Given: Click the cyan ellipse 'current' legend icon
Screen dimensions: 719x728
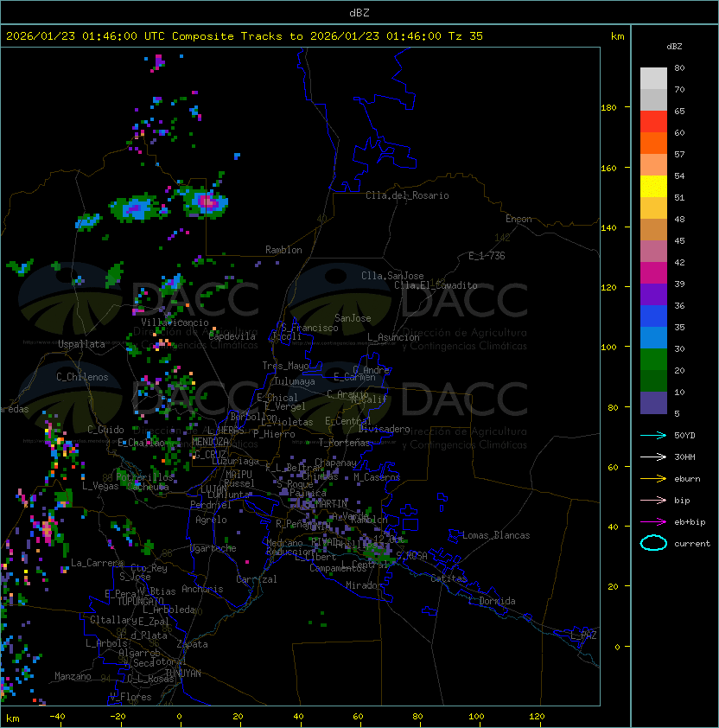Looking at the screenshot, I should tap(653, 543).
